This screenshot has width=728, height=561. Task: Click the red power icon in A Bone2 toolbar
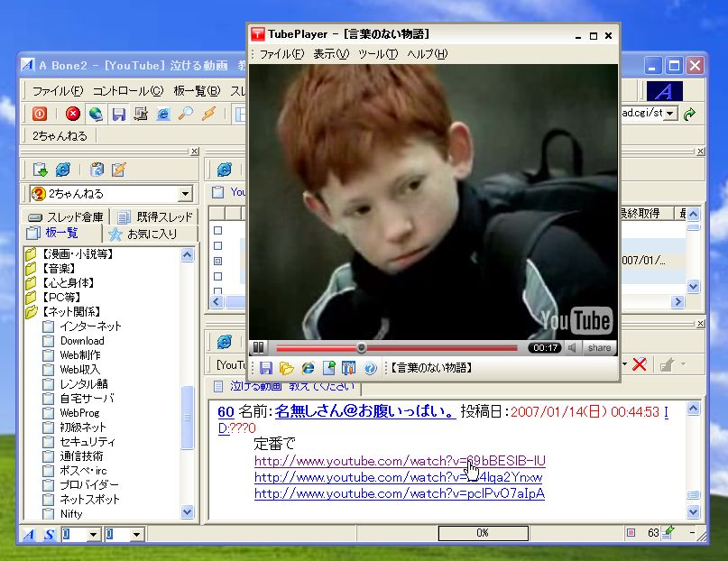point(40,114)
